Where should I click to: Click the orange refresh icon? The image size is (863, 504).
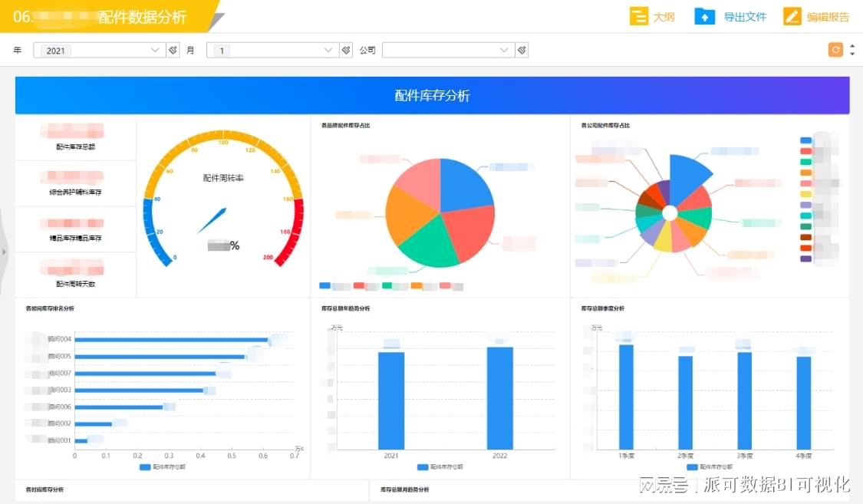click(835, 49)
